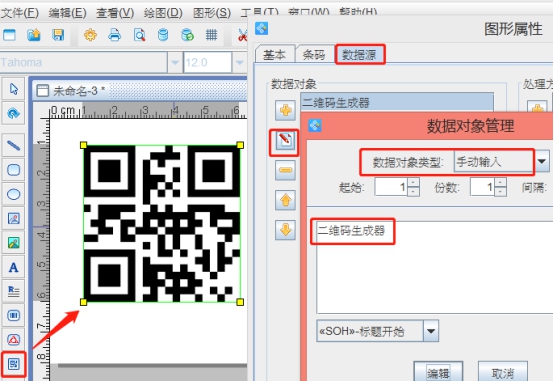554x381 pixels.
Task: Open print preview magnifier icon
Action: (139, 35)
